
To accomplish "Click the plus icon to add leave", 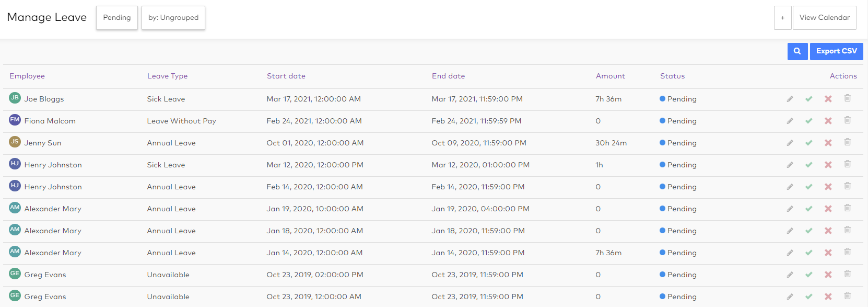I will [782, 18].
